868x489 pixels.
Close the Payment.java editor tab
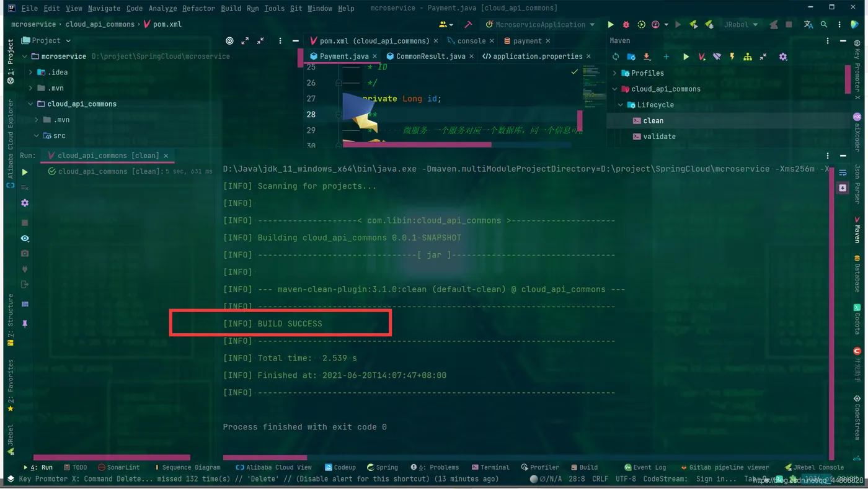point(374,56)
